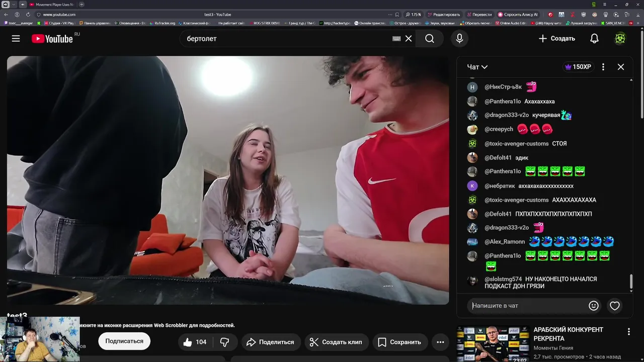Open the 'АРАБСКИЙ КОНКУРЕНТ РЕКРЕНТА' video thumbnail
Screen dimensions: 644x362
(493, 344)
